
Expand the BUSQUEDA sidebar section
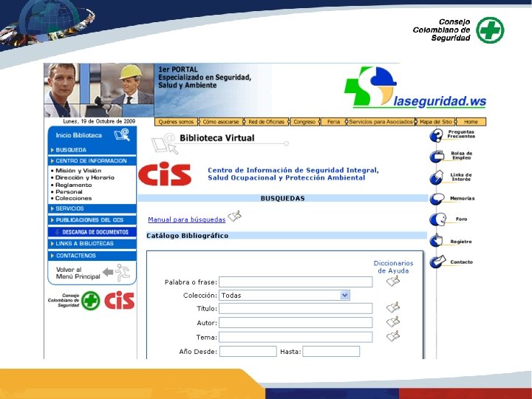coord(92,150)
